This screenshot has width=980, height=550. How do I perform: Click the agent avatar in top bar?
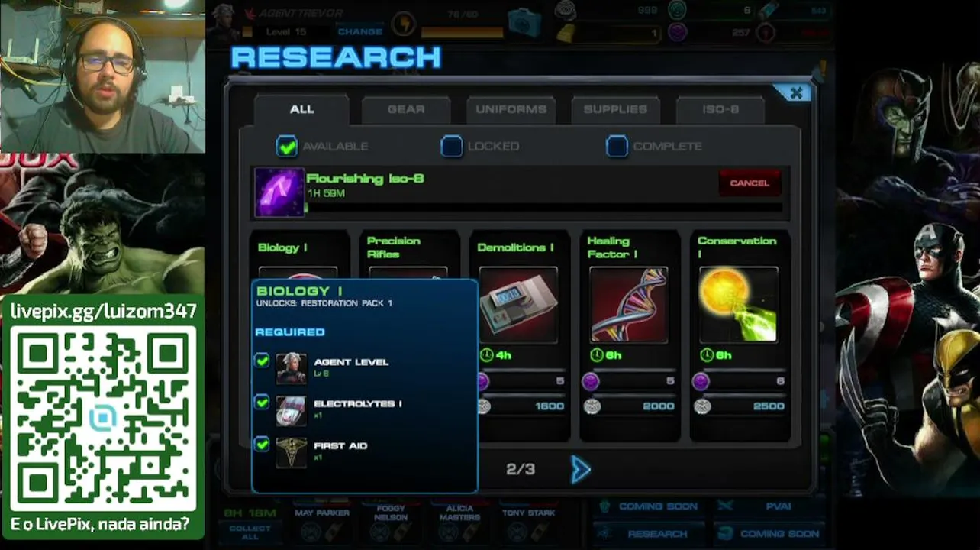click(x=224, y=23)
